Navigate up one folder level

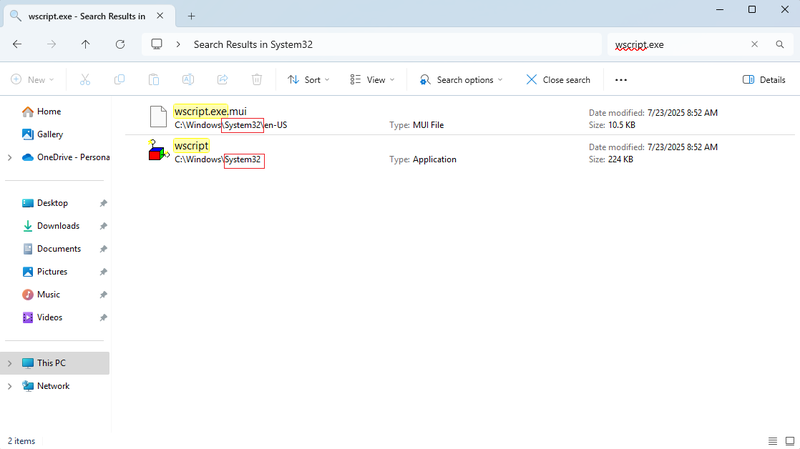point(86,44)
